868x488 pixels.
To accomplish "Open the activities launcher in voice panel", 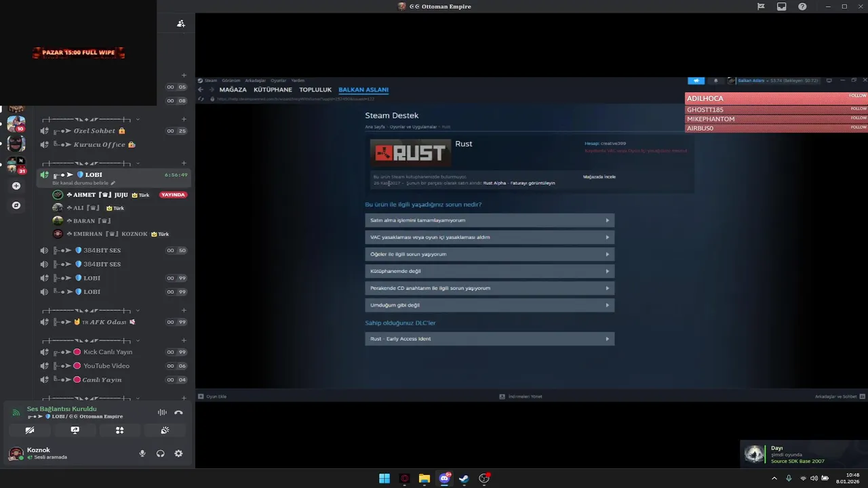I will click(119, 430).
